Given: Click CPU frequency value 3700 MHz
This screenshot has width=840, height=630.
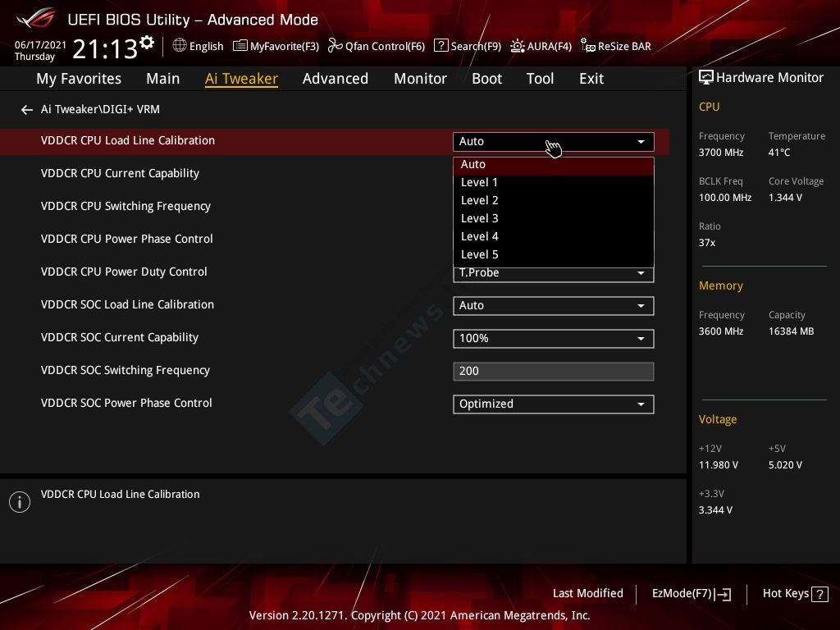Looking at the screenshot, I should click(x=721, y=153).
